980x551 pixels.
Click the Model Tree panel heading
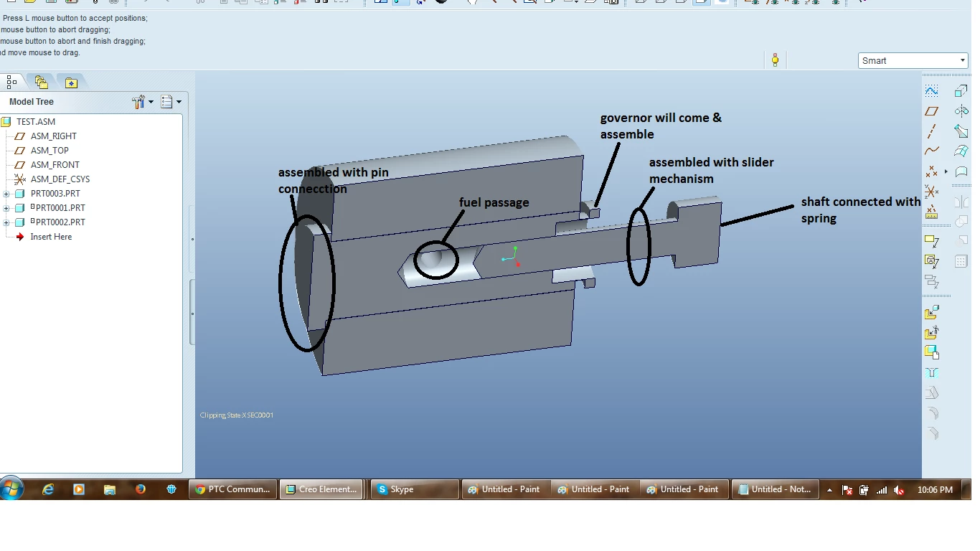[31, 102]
